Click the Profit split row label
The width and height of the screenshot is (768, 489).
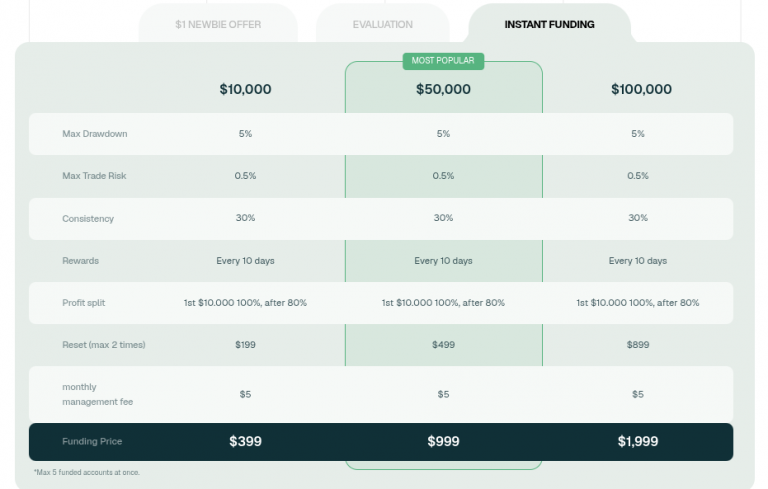click(x=83, y=303)
